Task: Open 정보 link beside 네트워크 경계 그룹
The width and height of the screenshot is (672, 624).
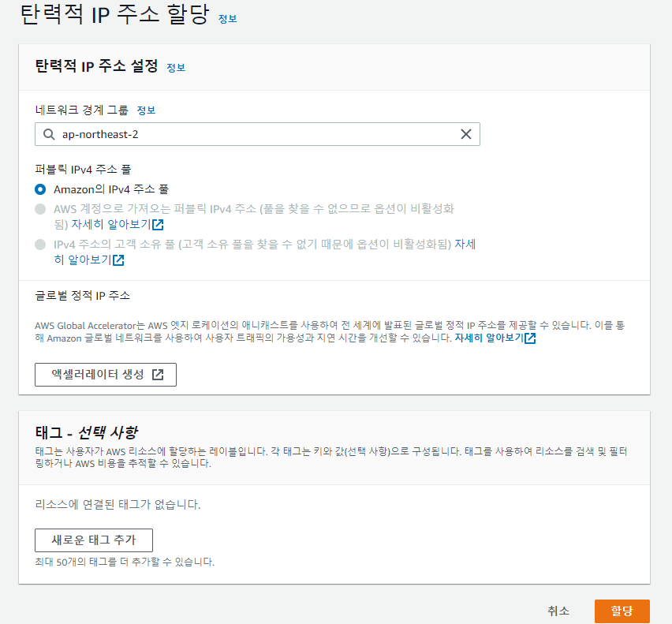Action: pos(146,110)
